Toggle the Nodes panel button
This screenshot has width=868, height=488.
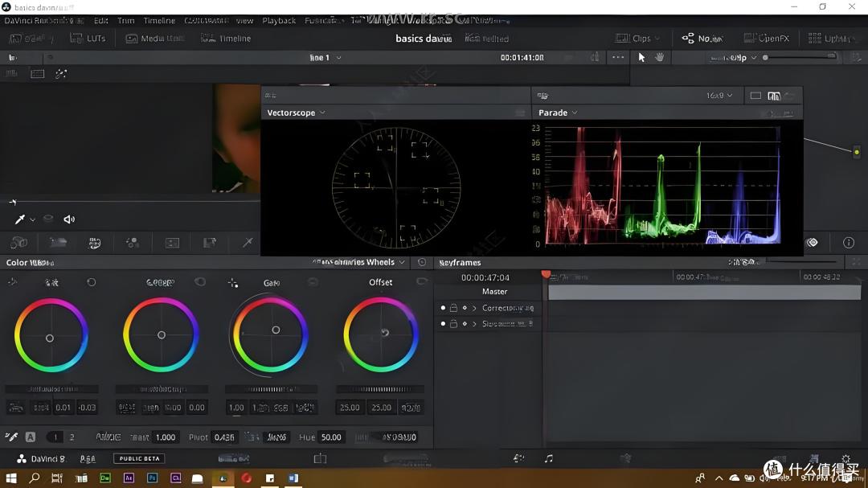pyautogui.click(x=702, y=39)
